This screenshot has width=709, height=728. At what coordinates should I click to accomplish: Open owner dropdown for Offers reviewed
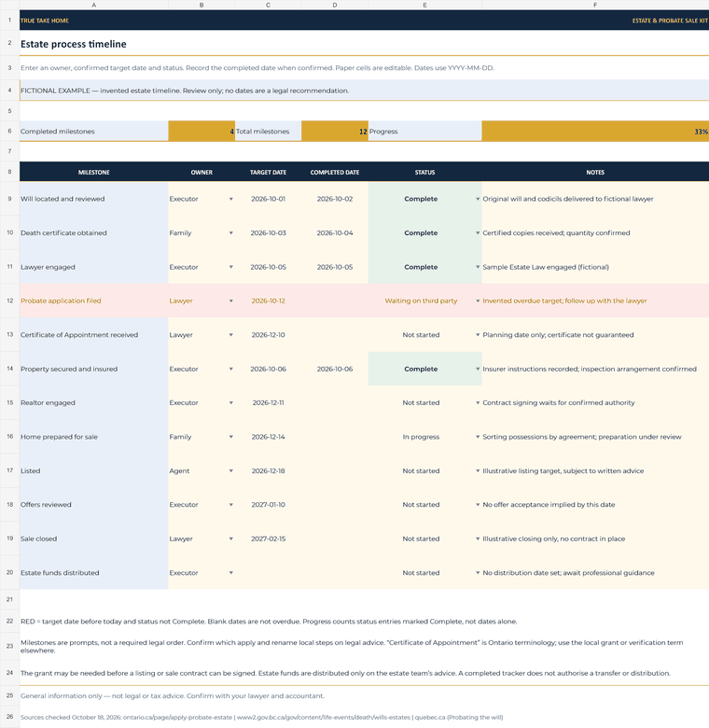230,505
